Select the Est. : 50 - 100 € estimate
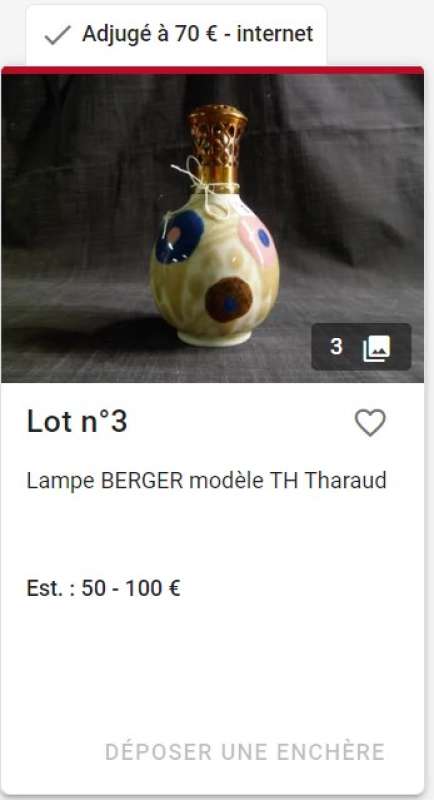 (x=104, y=588)
